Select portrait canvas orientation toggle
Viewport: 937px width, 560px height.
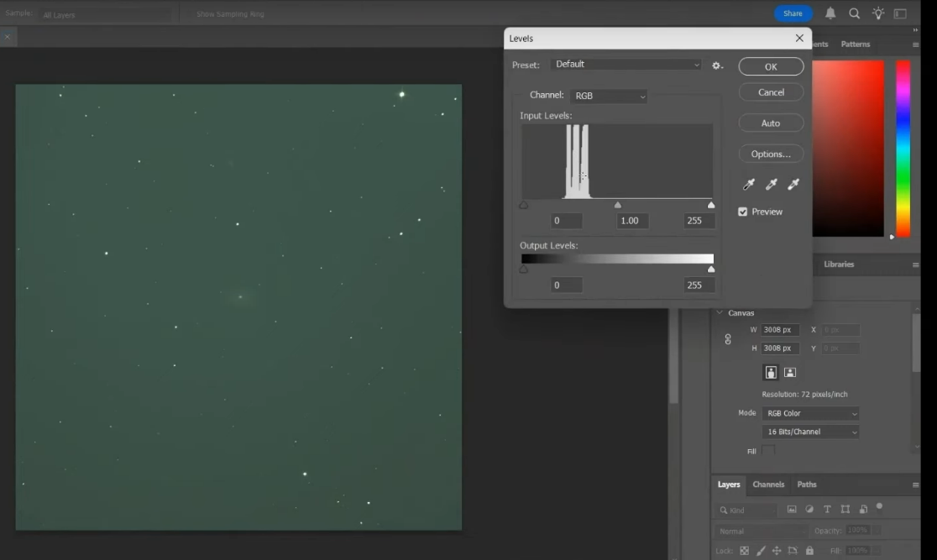[771, 372]
